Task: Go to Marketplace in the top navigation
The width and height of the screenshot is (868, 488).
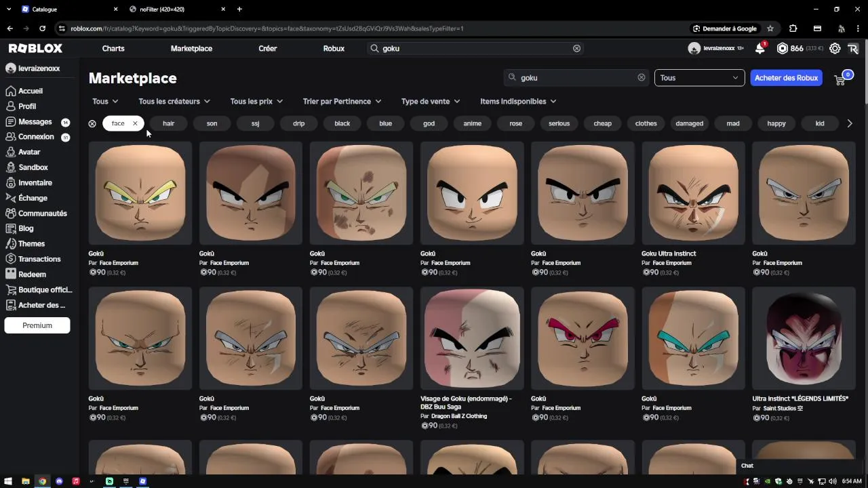Action: click(x=191, y=49)
